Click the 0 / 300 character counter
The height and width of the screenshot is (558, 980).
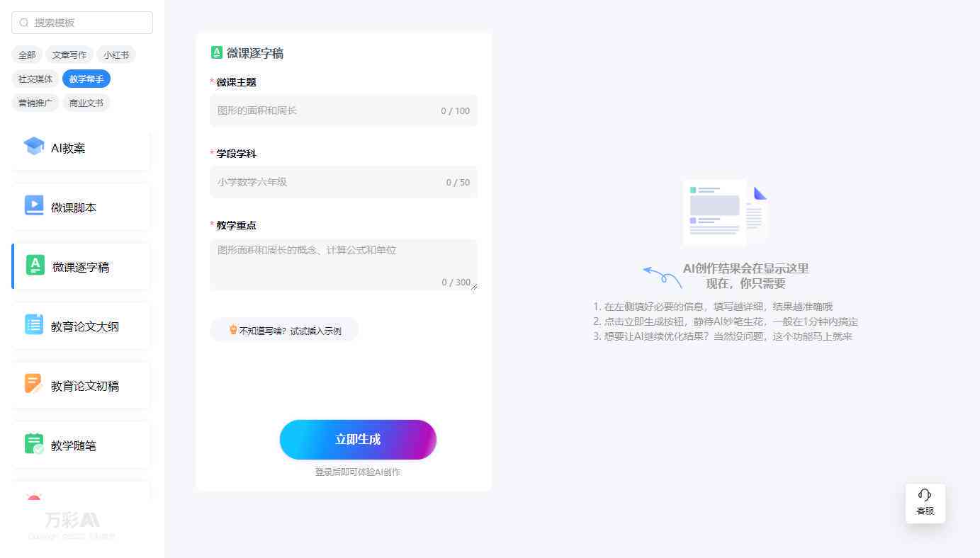tap(456, 283)
